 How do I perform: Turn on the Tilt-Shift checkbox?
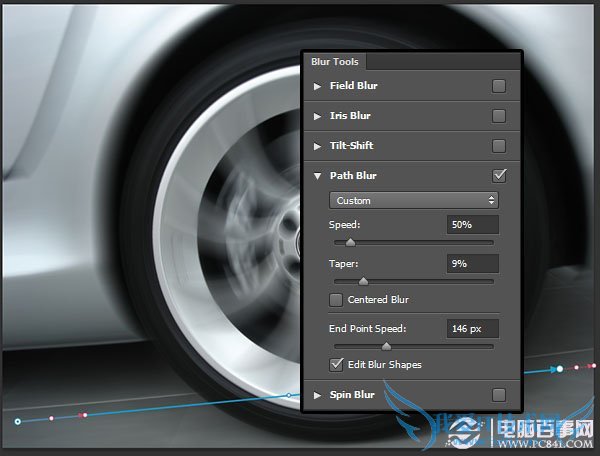tap(499, 146)
